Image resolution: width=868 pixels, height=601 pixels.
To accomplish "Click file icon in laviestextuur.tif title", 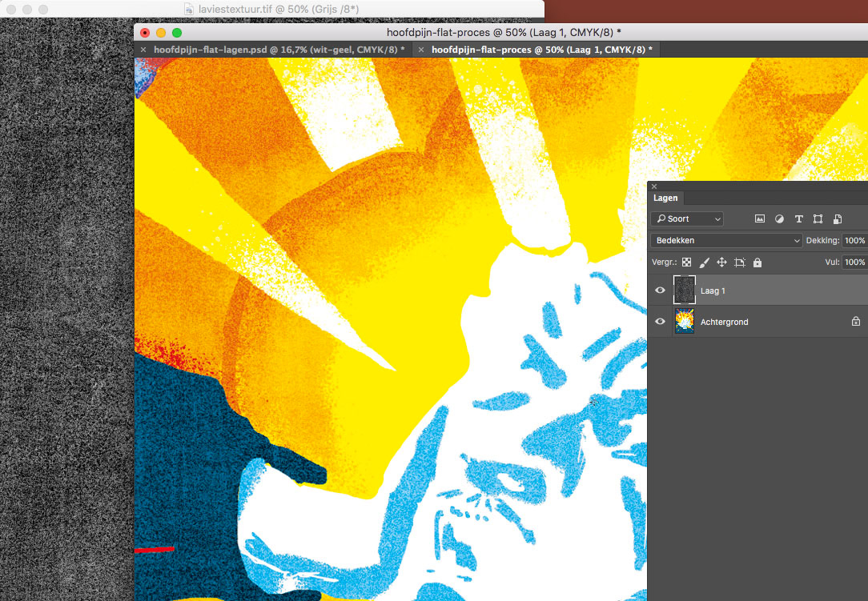I will tap(189, 9).
